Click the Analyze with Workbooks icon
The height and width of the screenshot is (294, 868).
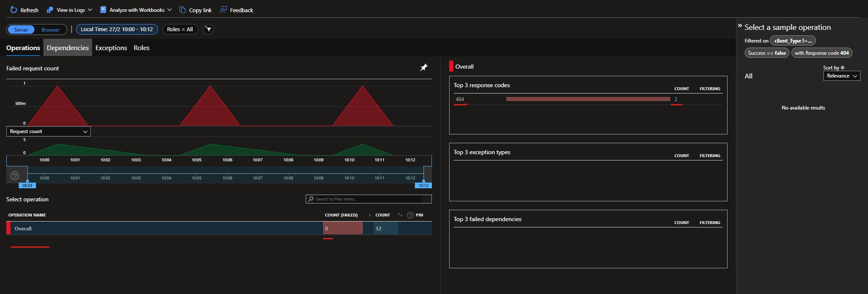(103, 10)
